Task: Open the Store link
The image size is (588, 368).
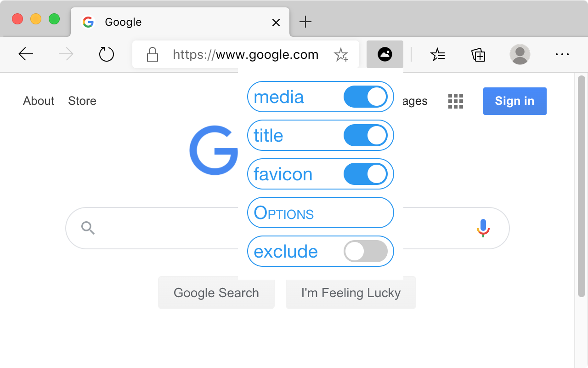Action: 82,101
